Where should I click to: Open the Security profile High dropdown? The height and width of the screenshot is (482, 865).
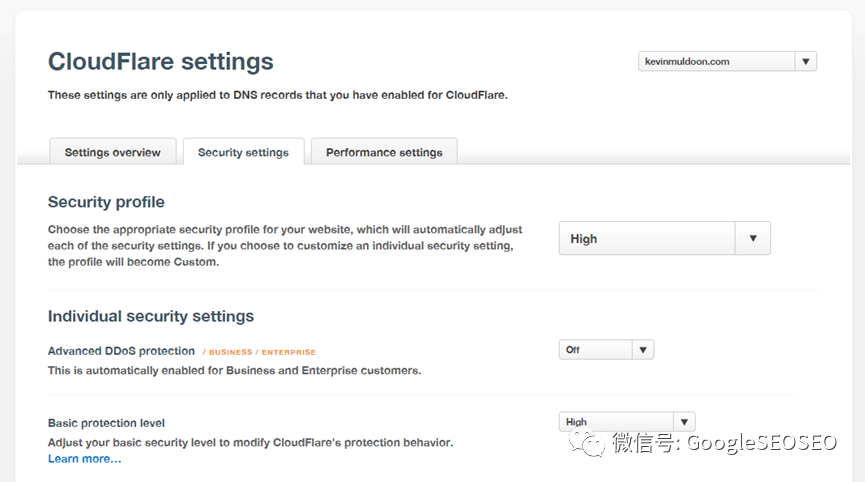pyautogui.click(x=664, y=238)
